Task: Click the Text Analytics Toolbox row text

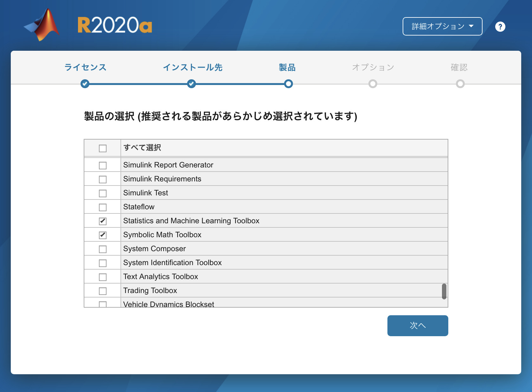Action: point(160,277)
